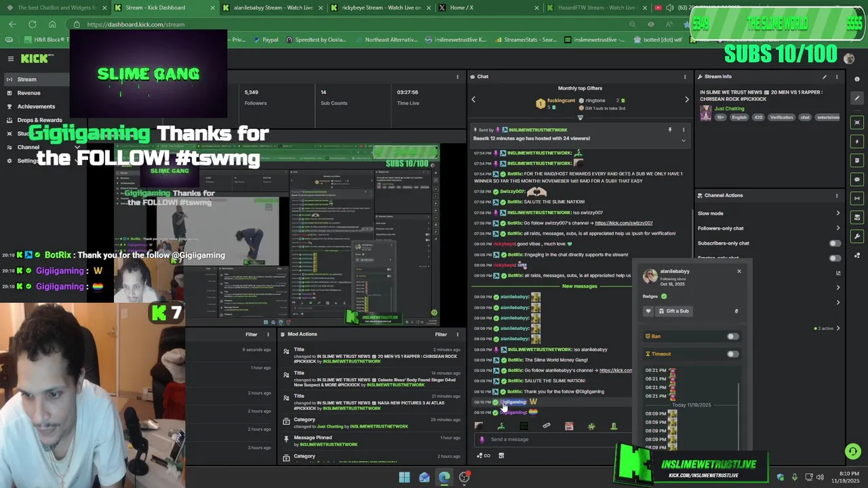
Task: Open the shop icon below message box
Action: (x=501, y=455)
